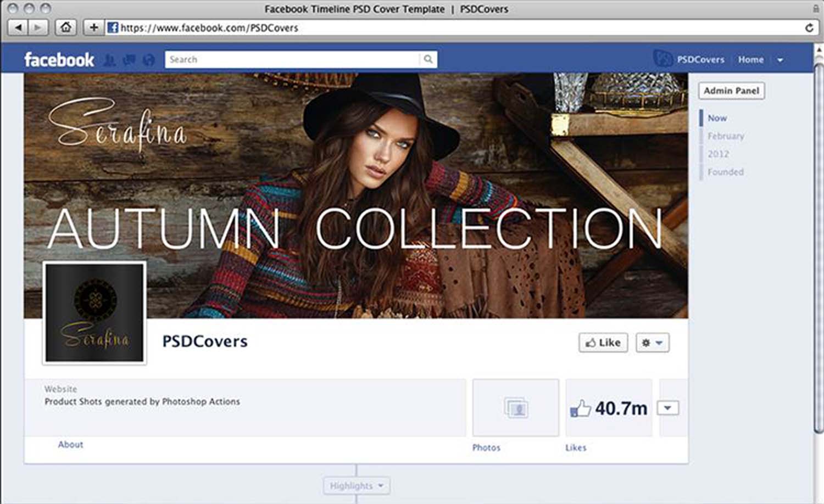Click the browser forward arrow button
This screenshot has height=504, width=824.
(x=37, y=27)
